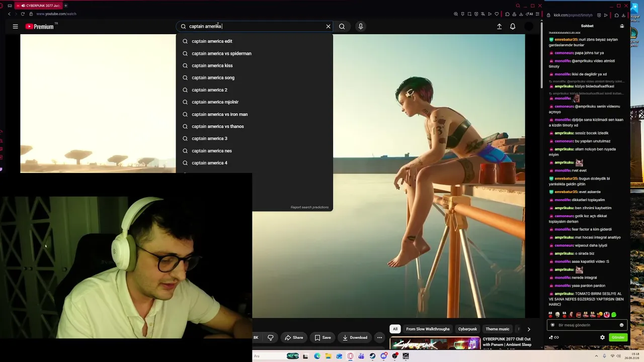Open the translate page icon
This screenshot has width=644, height=362.
483,14
